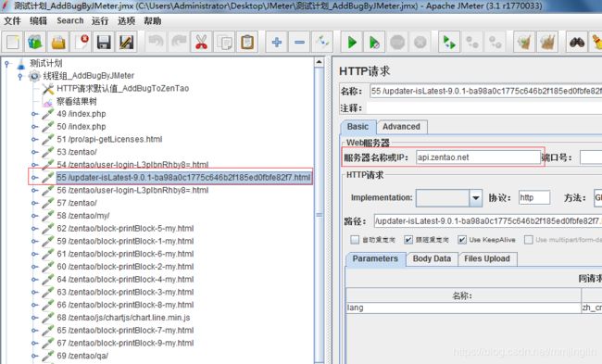Switch to the Files Upload tab

487,258
